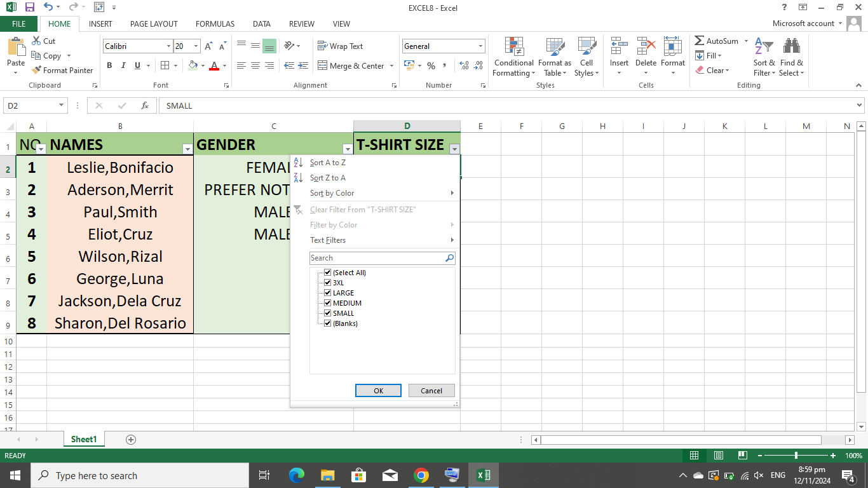Open the font size dropdown

pos(196,46)
